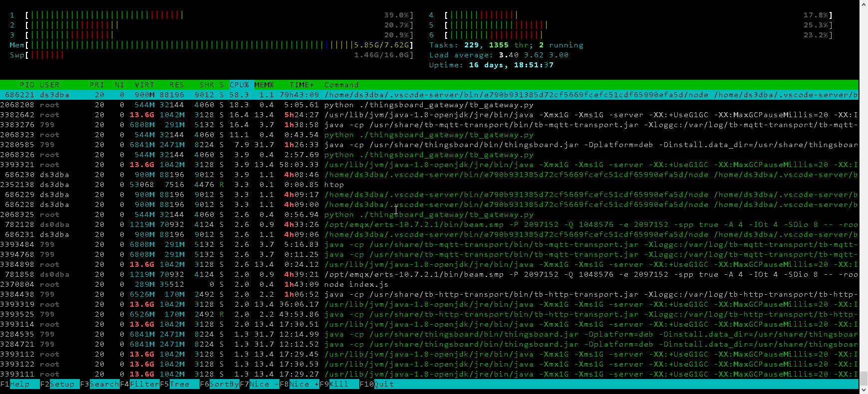Screen dimensions: 868x394
Task: Click the NI column header
Action: [x=119, y=85]
